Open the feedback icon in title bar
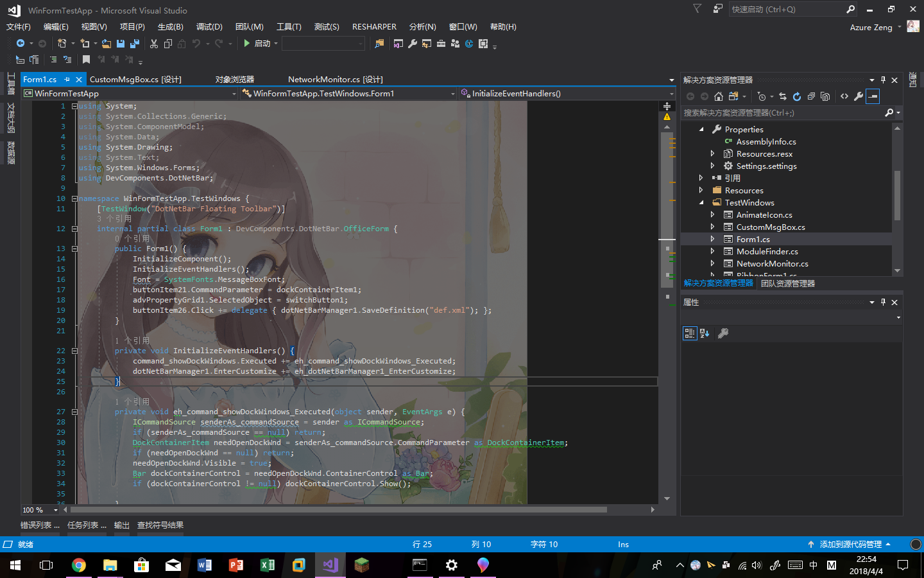The height and width of the screenshot is (578, 924). pyautogui.click(x=718, y=9)
